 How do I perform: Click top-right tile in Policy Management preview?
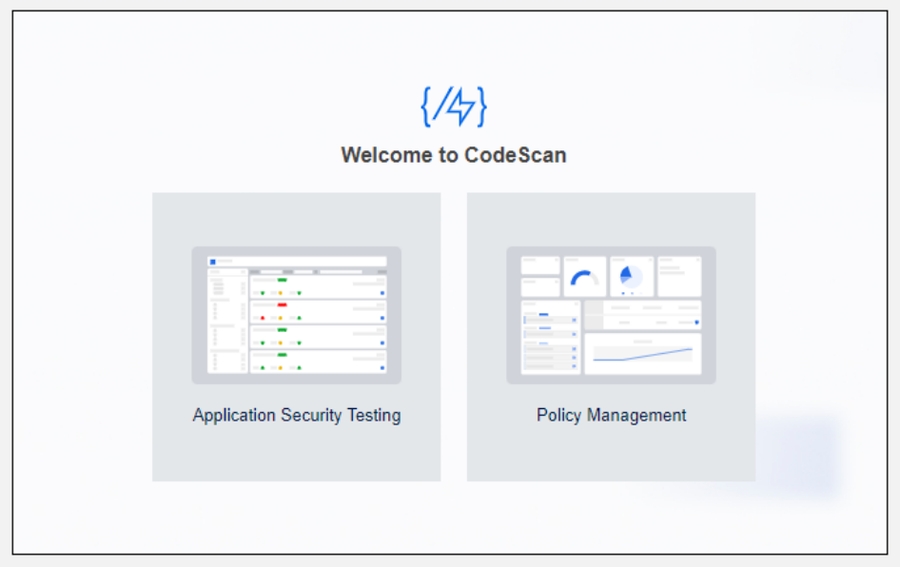click(x=679, y=276)
